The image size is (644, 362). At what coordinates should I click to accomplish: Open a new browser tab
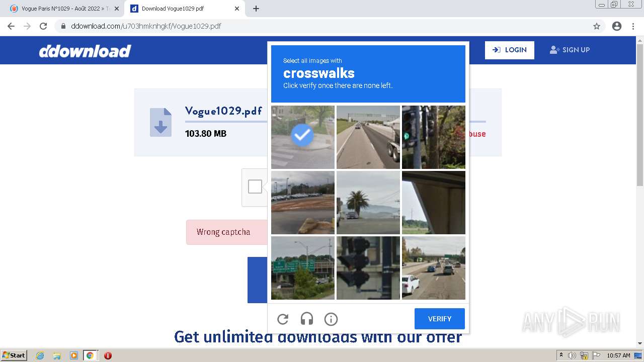[256, 9]
